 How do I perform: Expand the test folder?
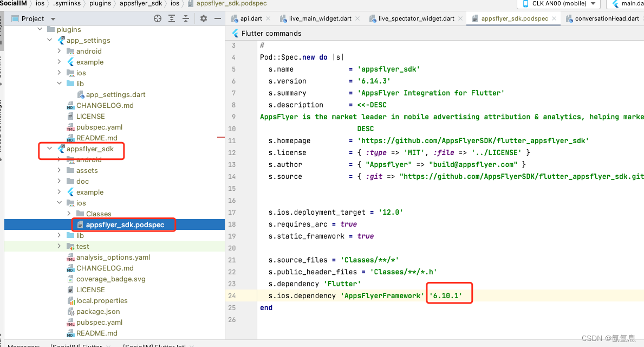pyautogui.click(x=59, y=246)
